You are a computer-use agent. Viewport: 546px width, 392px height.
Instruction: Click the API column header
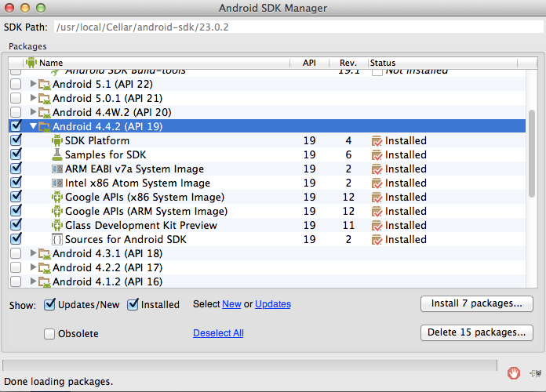pyautogui.click(x=309, y=63)
